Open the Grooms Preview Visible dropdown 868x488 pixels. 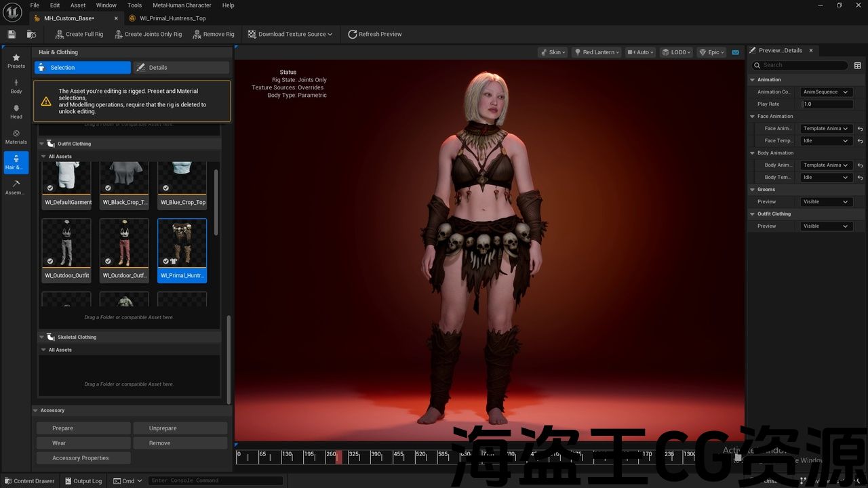pyautogui.click(x=825, y=202)
